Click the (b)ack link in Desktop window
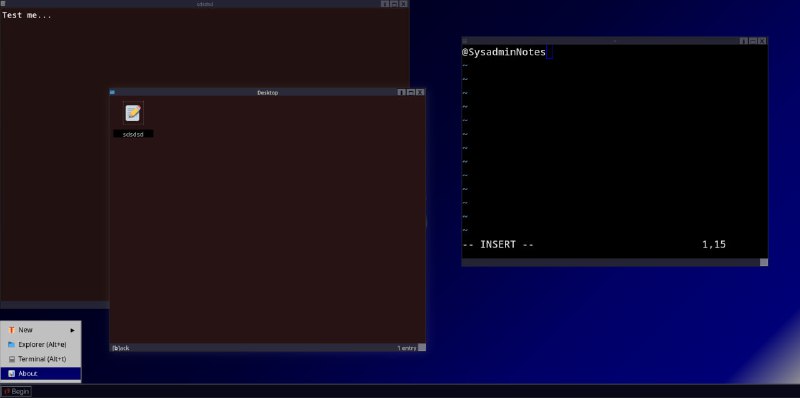Screen dimensions: 800x398 tap(120, 348)
